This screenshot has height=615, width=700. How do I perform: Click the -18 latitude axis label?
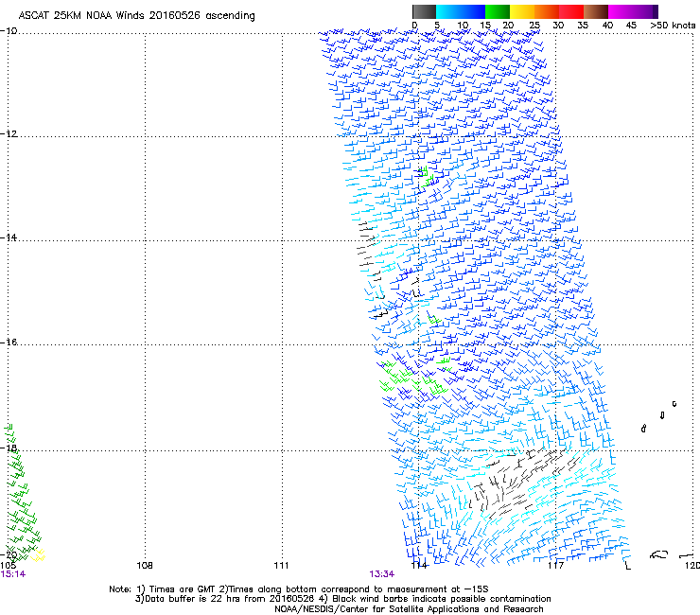(9, 448)
